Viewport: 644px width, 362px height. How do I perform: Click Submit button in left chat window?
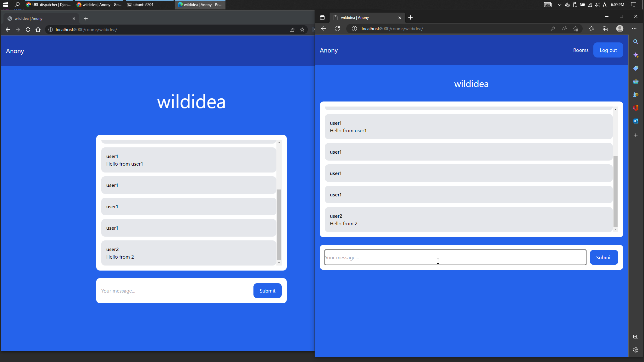(267, 291)
